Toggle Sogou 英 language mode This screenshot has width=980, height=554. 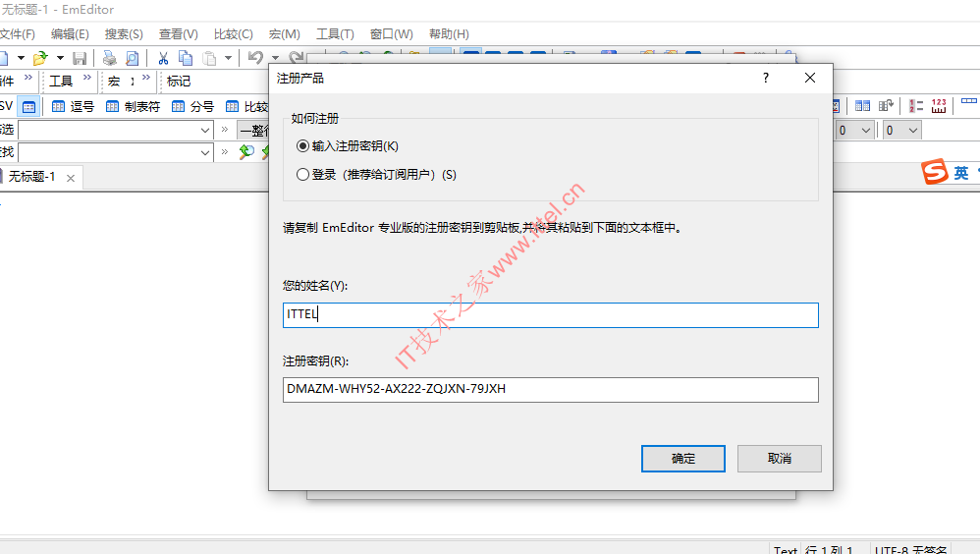961,173
